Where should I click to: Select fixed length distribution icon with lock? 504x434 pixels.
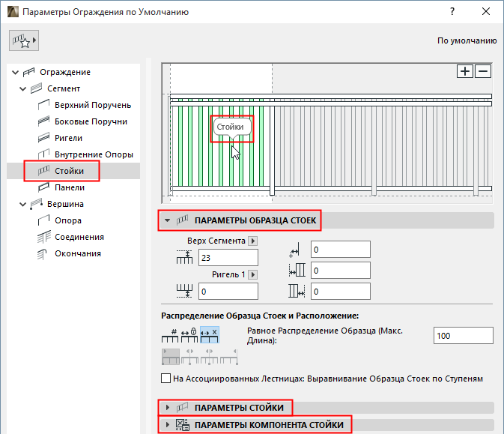[189, 335]
